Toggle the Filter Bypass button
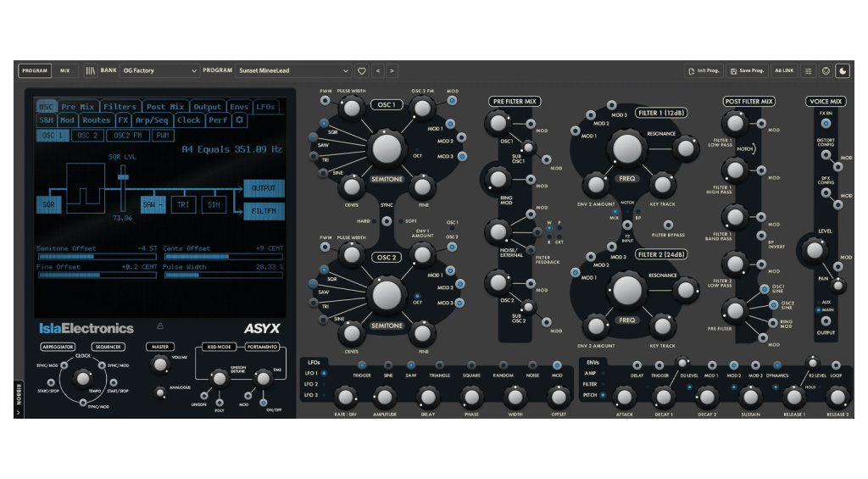 pyautogui.click(x=668, y=225)
